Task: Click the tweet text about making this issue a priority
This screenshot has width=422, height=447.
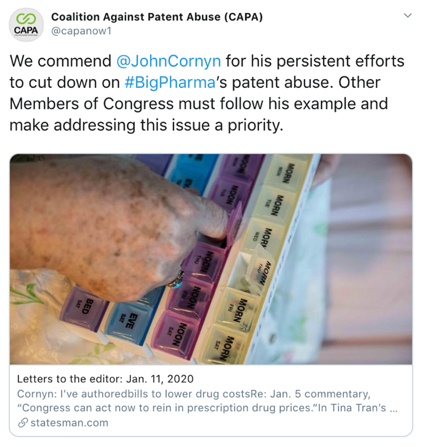Action: click(x=146, y=125)
